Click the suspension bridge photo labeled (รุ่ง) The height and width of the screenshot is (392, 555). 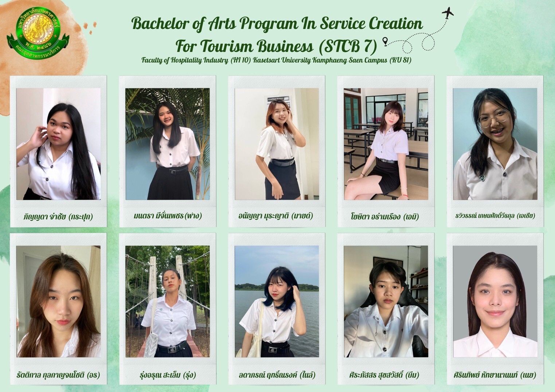(x=168, y=301)
